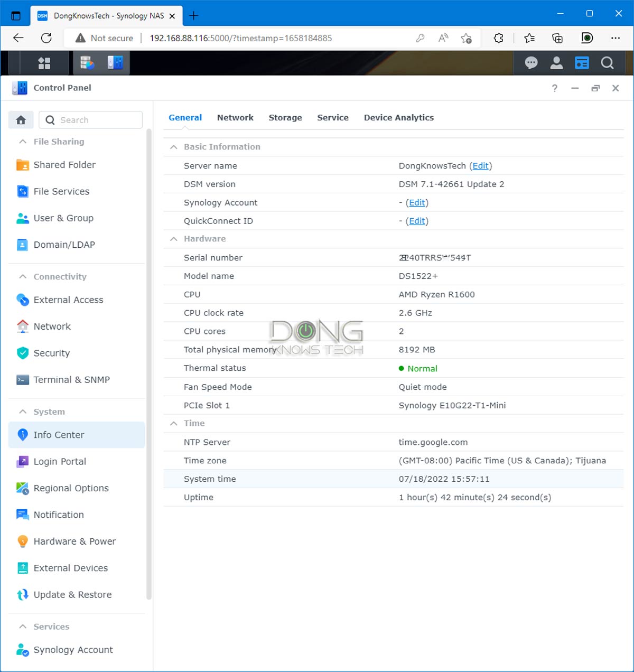Screen dimensions: 634x672
Task: Click the time.google.com NTP value
Action: click(433, 442)
